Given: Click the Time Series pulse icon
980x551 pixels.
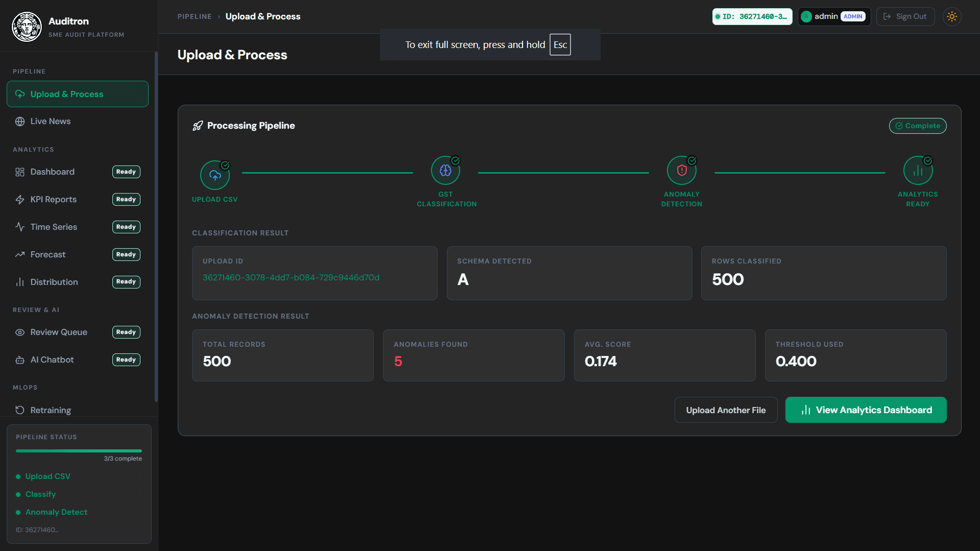Looking at the screenshot, I should tap(20, 227).
